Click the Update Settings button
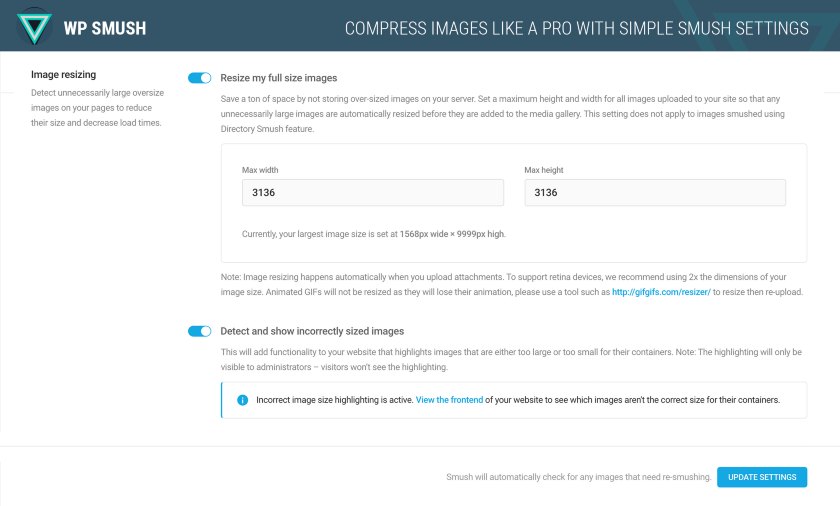This screenshot has height=506, width=840. (x=762, y=477)
